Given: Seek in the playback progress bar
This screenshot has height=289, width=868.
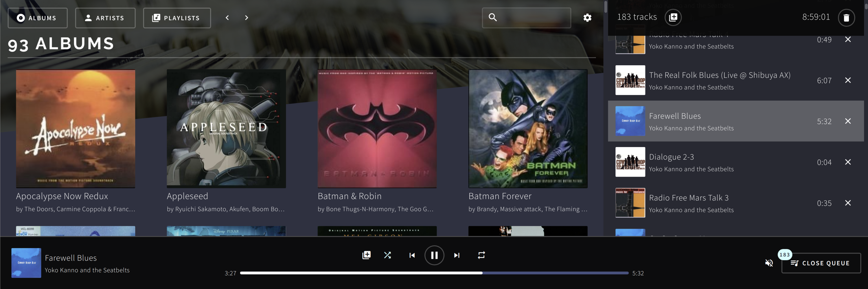Looking at the screenshot, I should click(434, 273).
